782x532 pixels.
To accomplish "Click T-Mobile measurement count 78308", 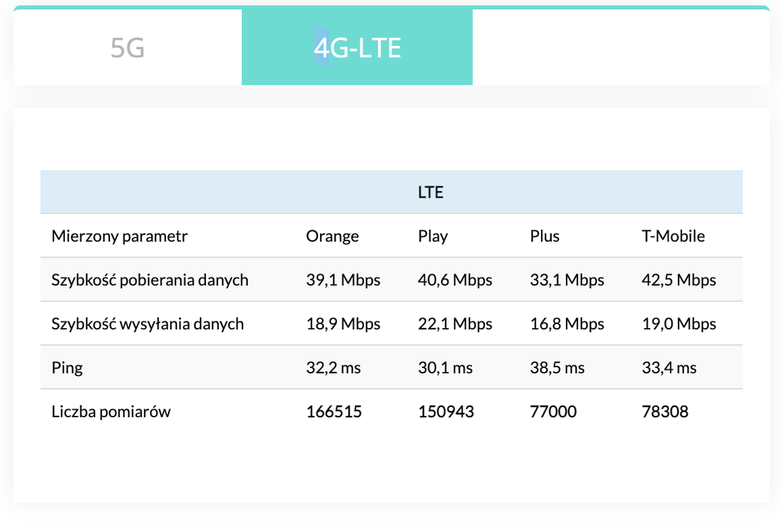I will coord(664,412).
